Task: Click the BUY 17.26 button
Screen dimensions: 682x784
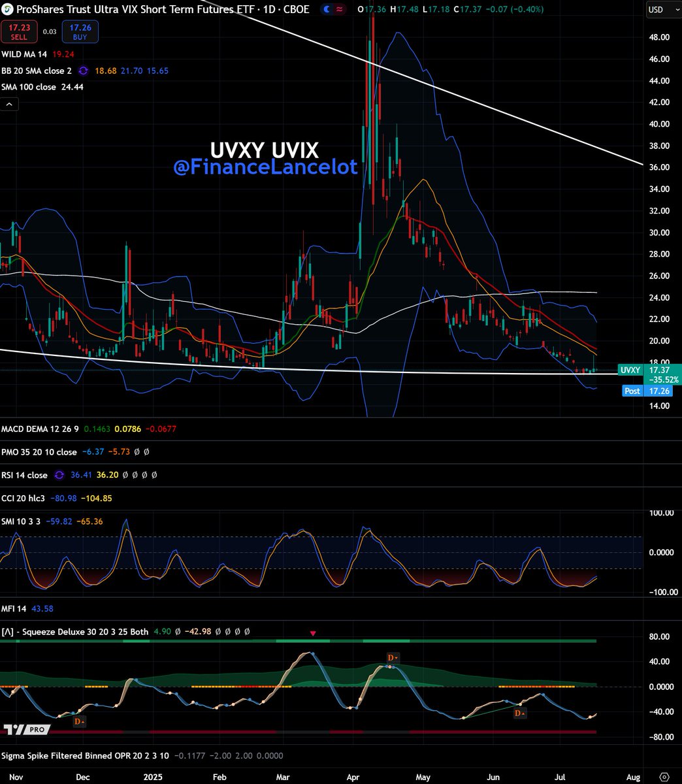Action: [x=80, y=32]
